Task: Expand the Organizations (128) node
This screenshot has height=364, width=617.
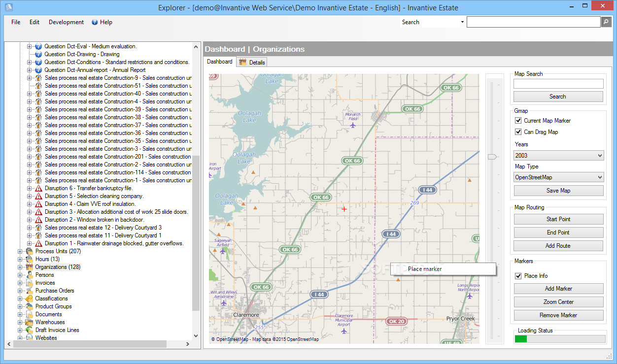Action: click(x=20, y=267)
